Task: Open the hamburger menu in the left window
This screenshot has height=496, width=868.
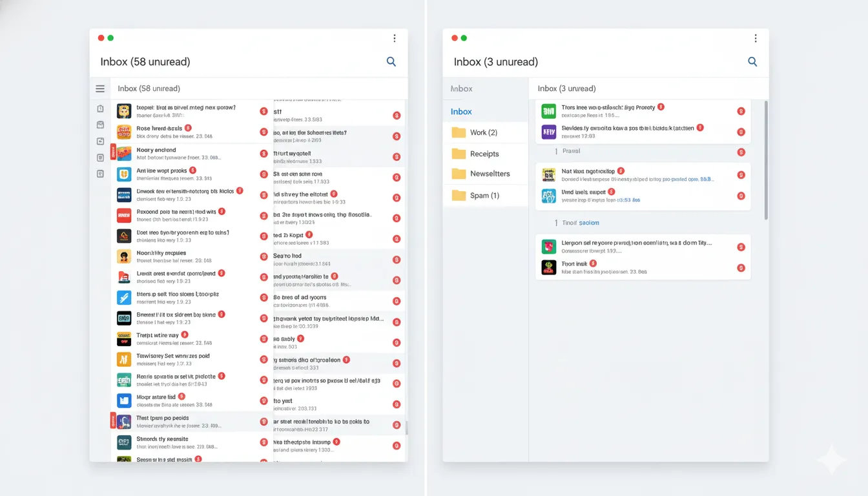Action: [x=100, y=88]
